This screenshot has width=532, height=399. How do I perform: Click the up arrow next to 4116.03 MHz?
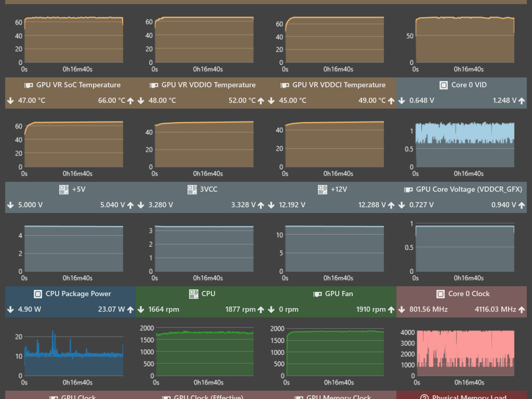point(522,310)
